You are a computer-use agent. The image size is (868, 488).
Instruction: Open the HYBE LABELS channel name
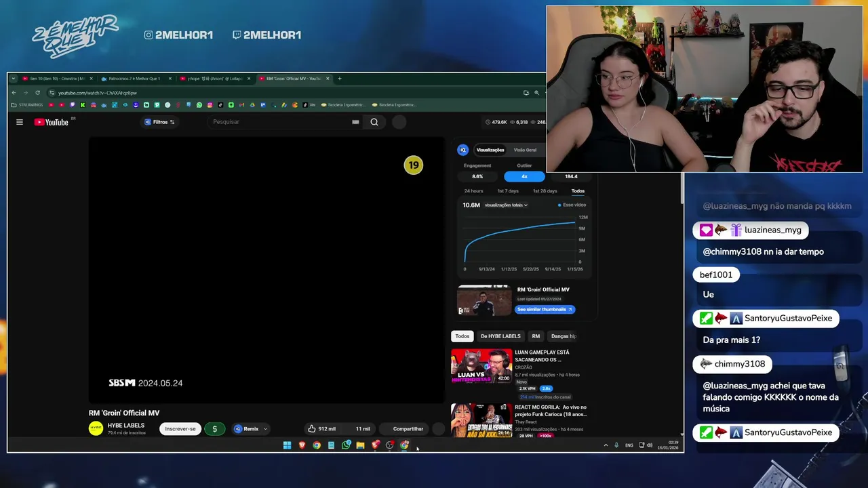tap(125, 426)
